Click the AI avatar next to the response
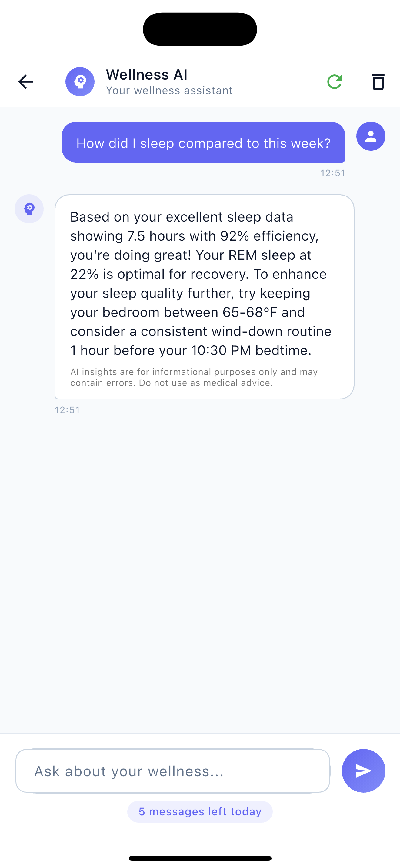Viewport: 400px width, 868px height. (x=29, y=209)
